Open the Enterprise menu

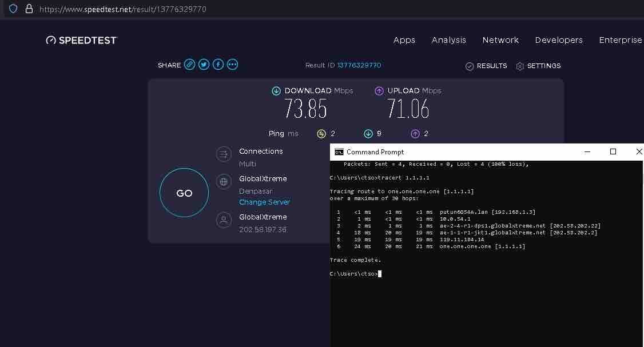click(620, 40)
